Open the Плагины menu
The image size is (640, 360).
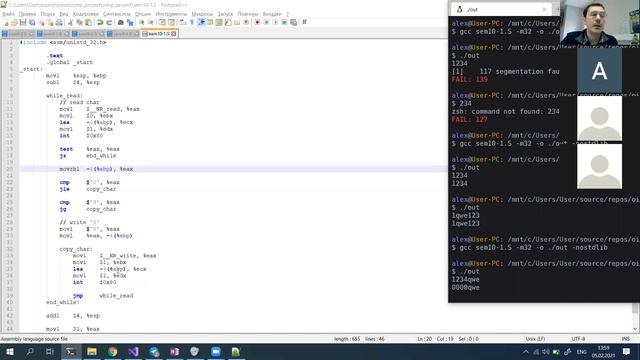click(x=248, y=14)
